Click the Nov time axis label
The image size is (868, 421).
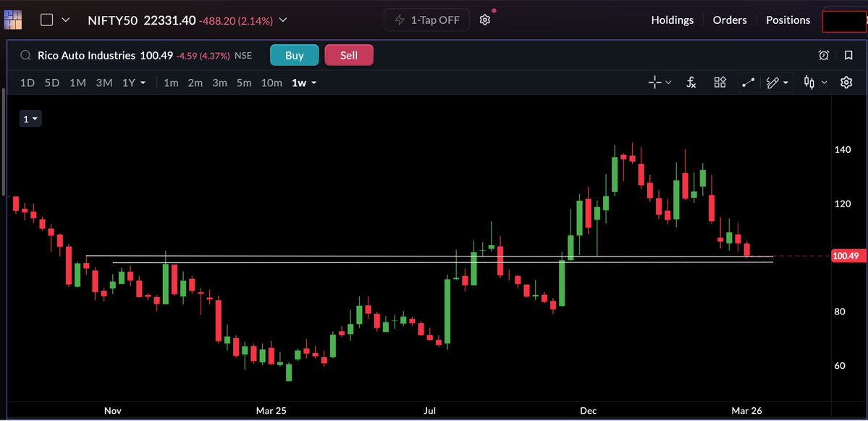113,410
